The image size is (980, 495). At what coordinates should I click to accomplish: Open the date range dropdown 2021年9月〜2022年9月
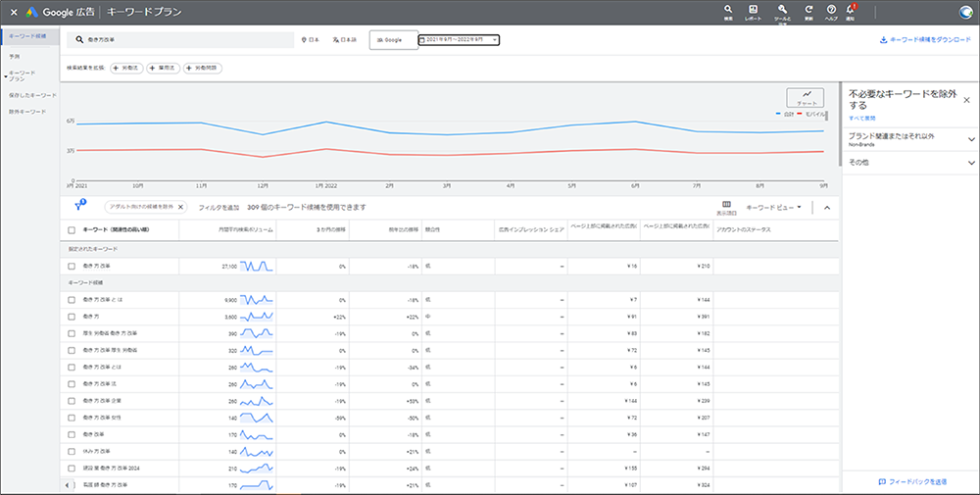coord(459,40)
